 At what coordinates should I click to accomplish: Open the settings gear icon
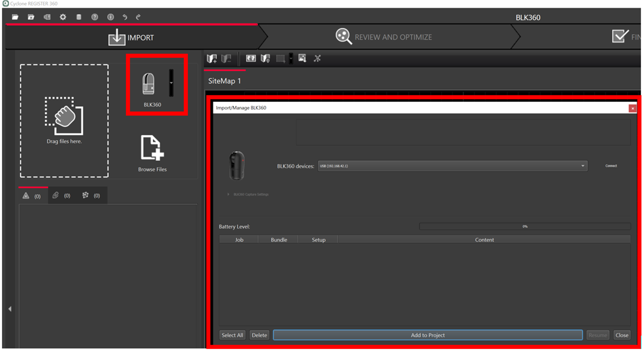[63, 17]
